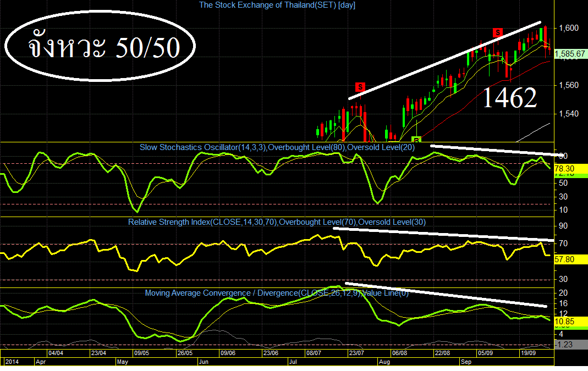588x371 pixels.
Task: Select the 09/06 date on time axis
Action: [228, 353]
